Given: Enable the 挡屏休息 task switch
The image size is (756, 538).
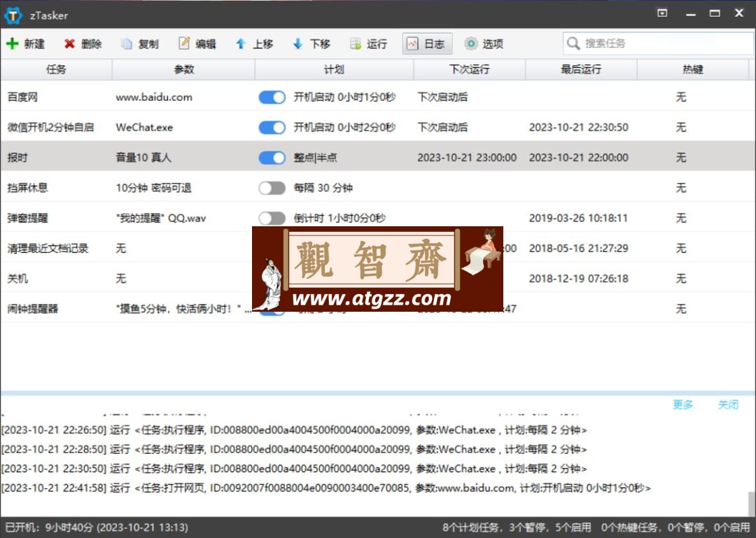Looking at the screenshot, I should [272, 188].
